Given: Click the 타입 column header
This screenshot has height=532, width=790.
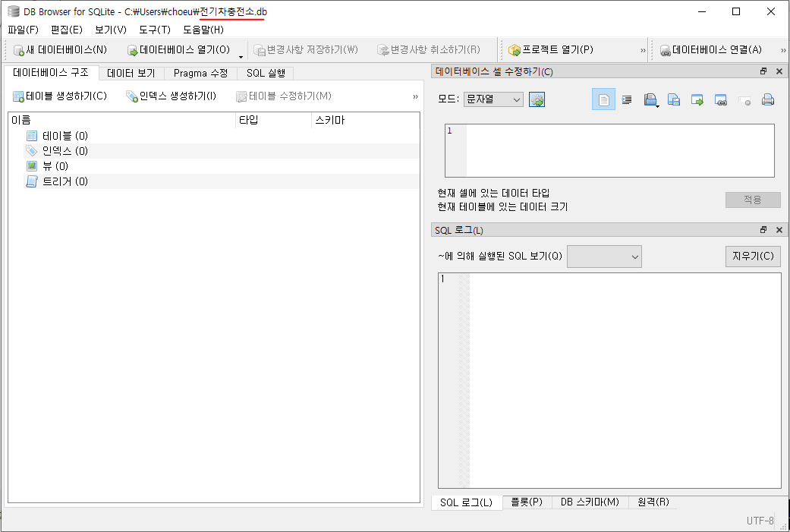Looking at the screenshot, I should click(273, 120).
